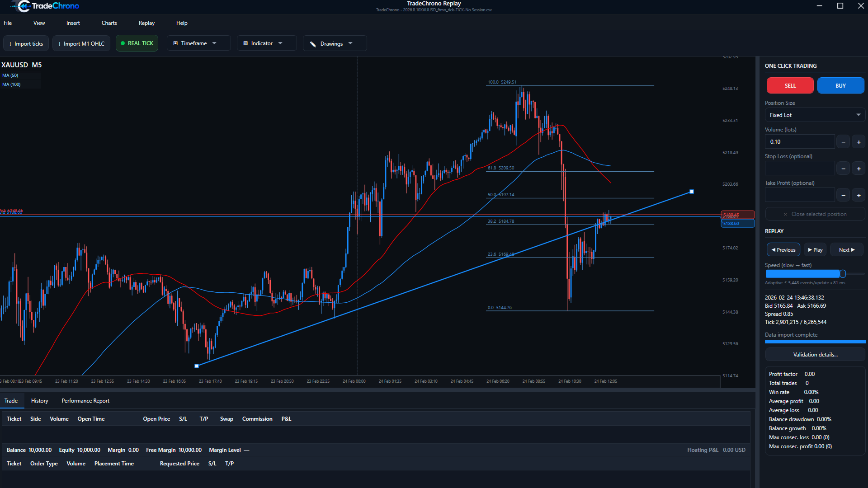
Task: Click the Timeframe icon in toolbar
Action: [175, 43]
